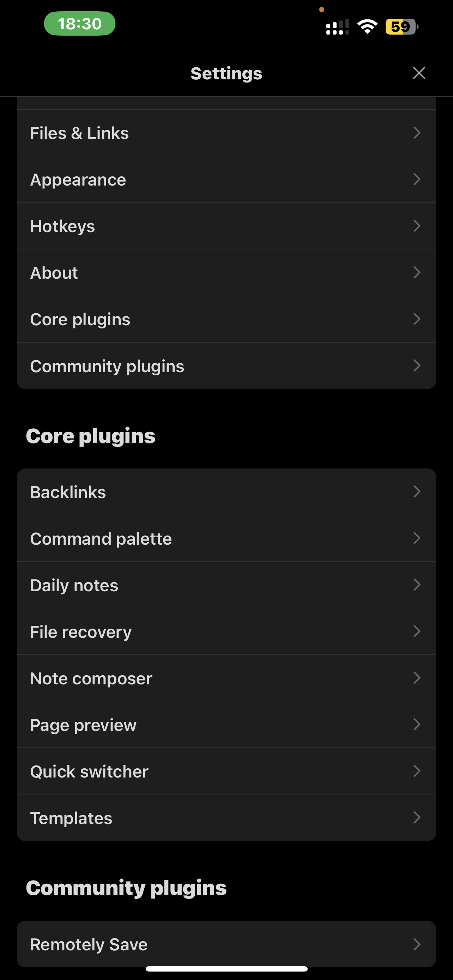
Task: Open Community plugins settings
Action: [226, 365]
